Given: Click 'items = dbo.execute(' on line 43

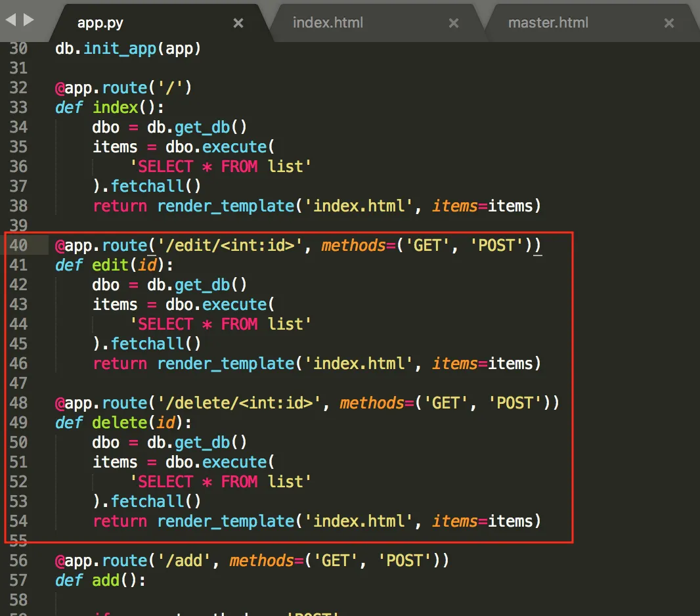Looking at the screenshot, I should pos(183,305).
